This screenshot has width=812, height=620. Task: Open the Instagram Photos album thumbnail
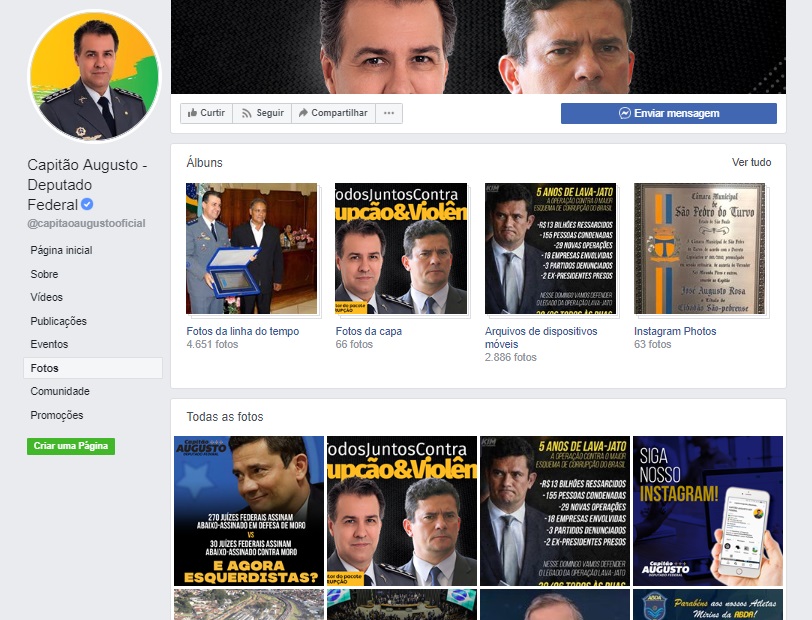click(x=700, y=248)
